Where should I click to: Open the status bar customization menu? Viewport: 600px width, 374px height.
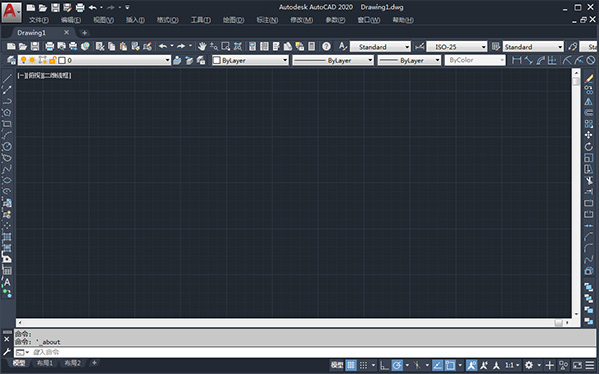(x=590, y=365)
